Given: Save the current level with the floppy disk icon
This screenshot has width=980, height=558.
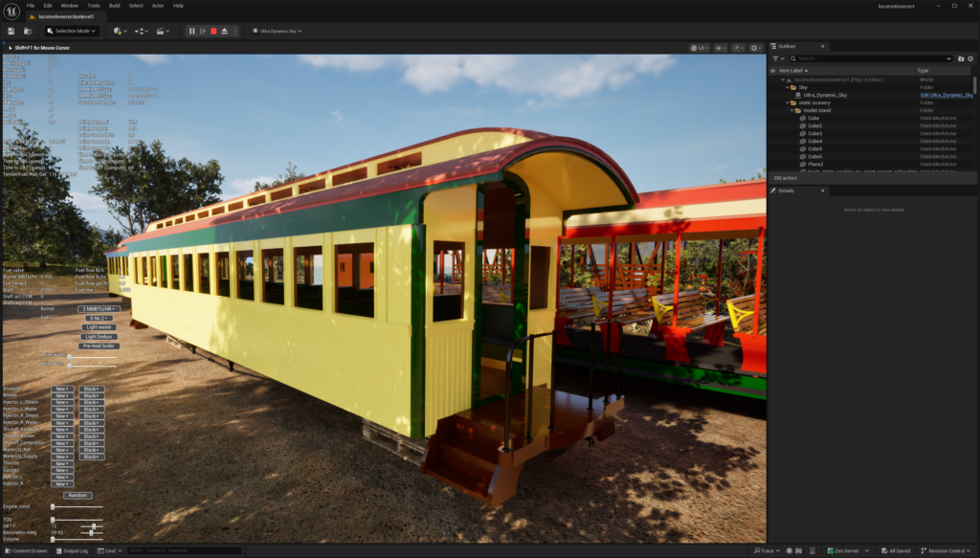Looking at the screenshot, I should click(x=11, y=31).
